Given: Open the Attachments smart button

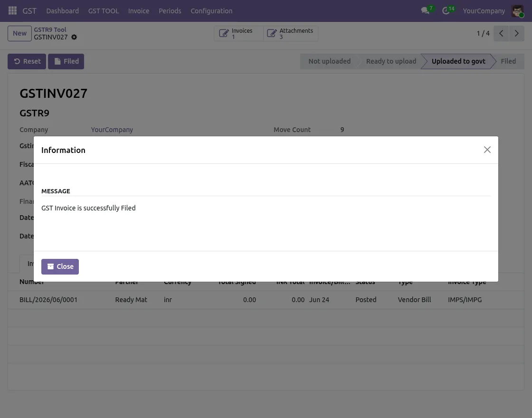Looking at the screenshot, I should (x=291, y=34).
